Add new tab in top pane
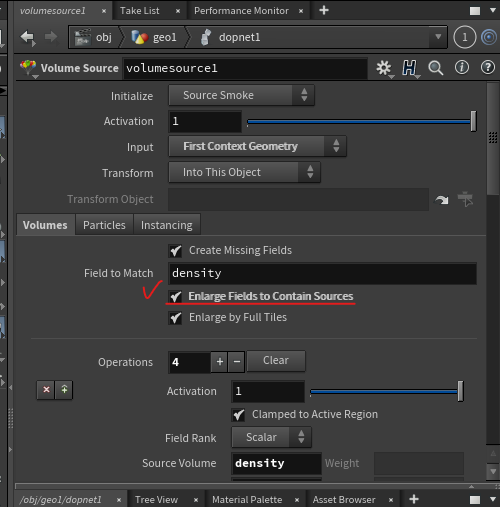Screen dimensions: 500x507 click(x=324, y=10)
